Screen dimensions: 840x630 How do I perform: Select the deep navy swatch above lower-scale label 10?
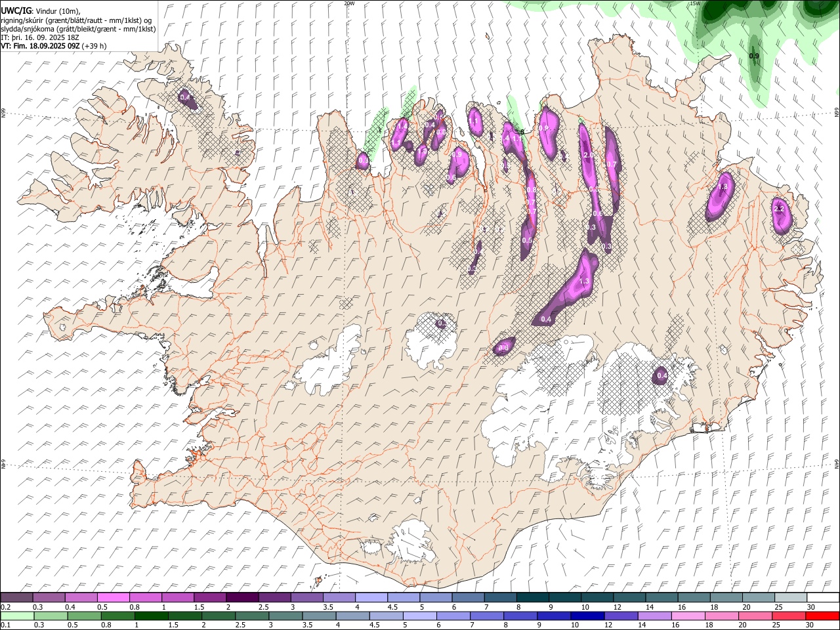click(587, 616)
